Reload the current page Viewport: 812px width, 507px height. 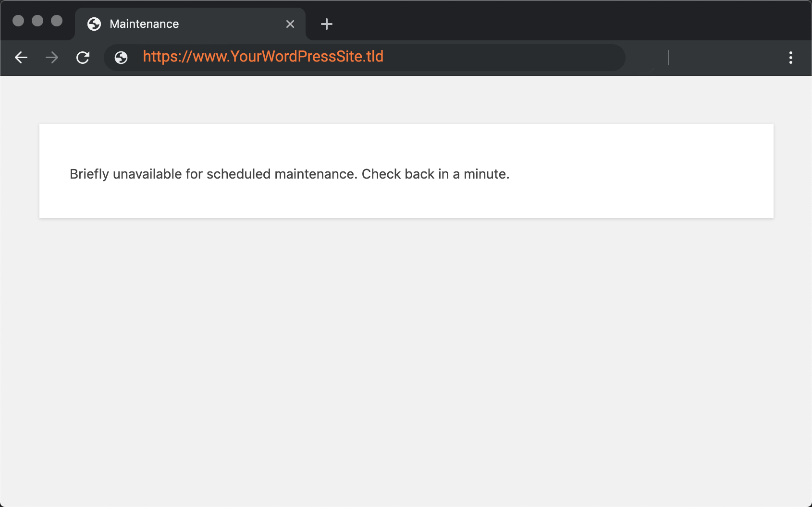(83, 58)
